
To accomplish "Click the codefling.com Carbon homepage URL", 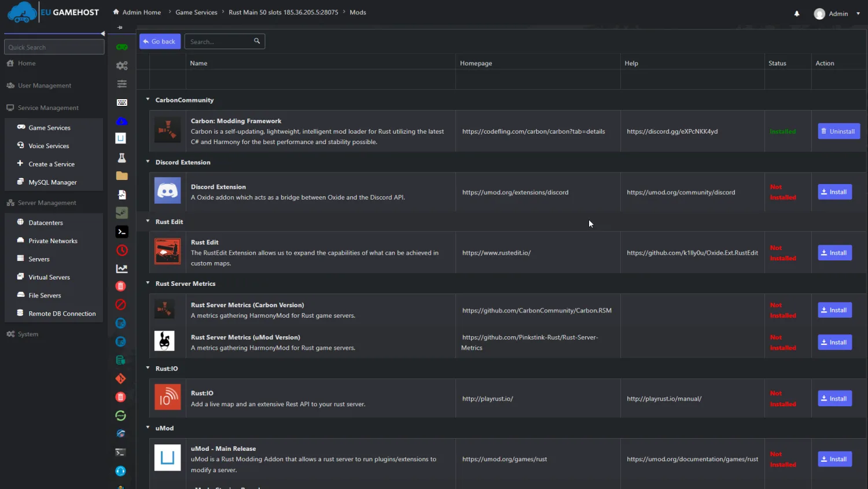I will pos(534,131).
